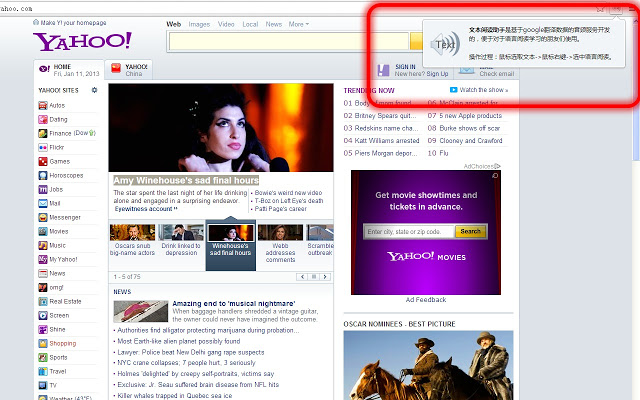Open Mail envelope icon in sidebar
This screenshot has width=640, height=400.
click(x=43, y=203)
